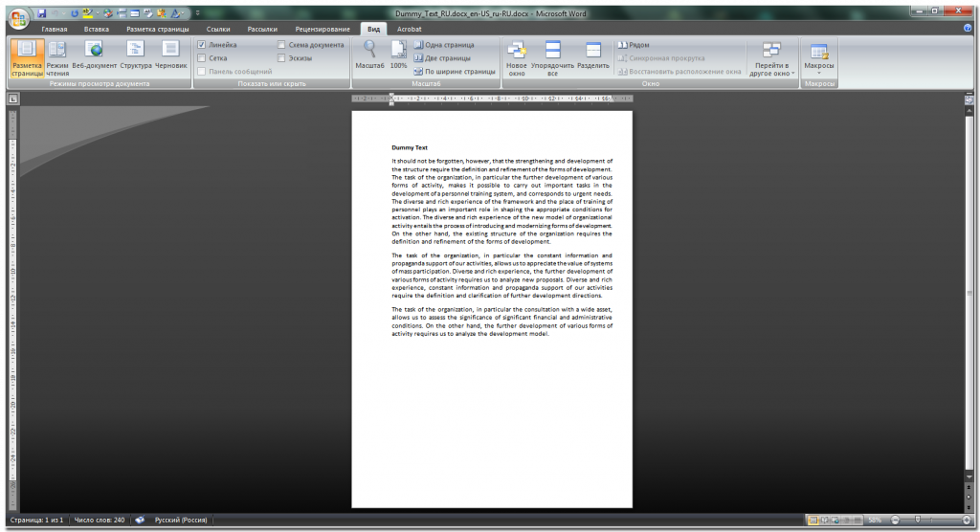This screenshot has width=980, height=532.
Task: Open a New window (Новое окно)
Action: point(517,57)
